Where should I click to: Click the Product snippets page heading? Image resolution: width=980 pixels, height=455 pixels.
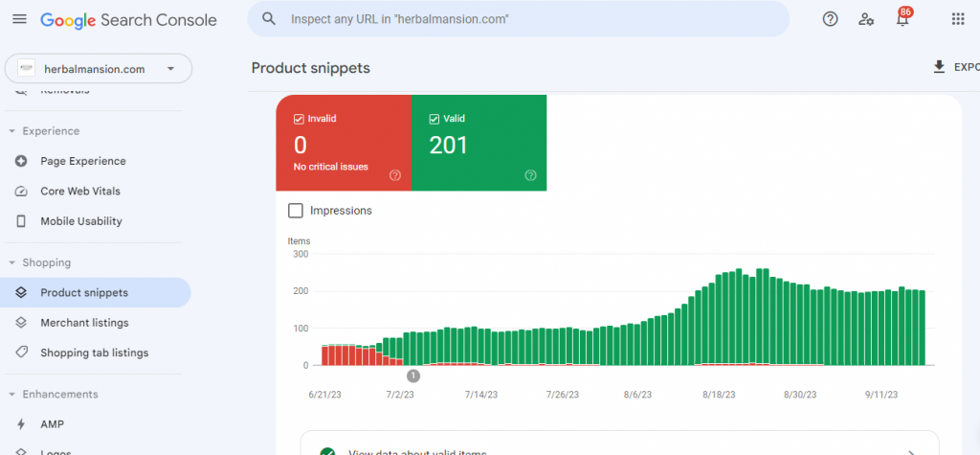click(x=311, y=68)
